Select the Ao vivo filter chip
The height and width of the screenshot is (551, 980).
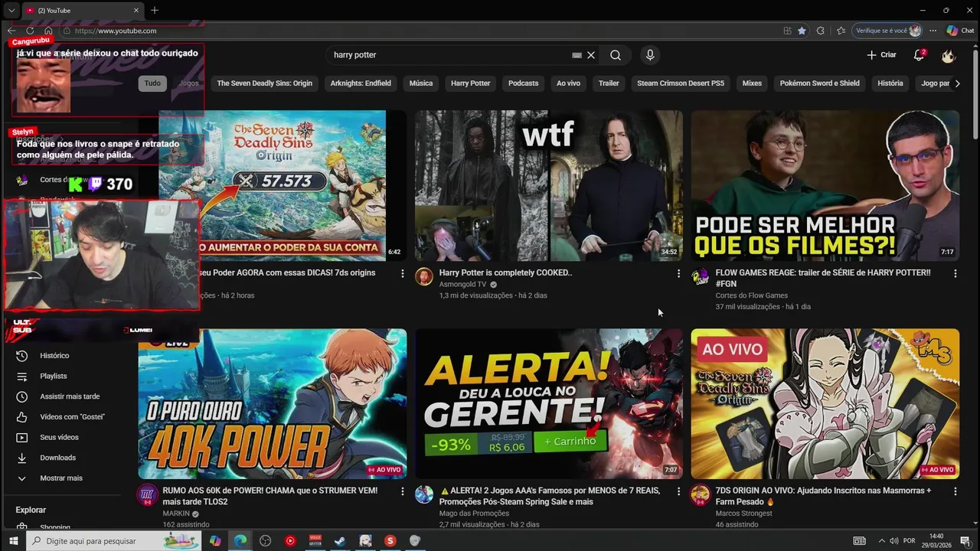coord(568,83)
